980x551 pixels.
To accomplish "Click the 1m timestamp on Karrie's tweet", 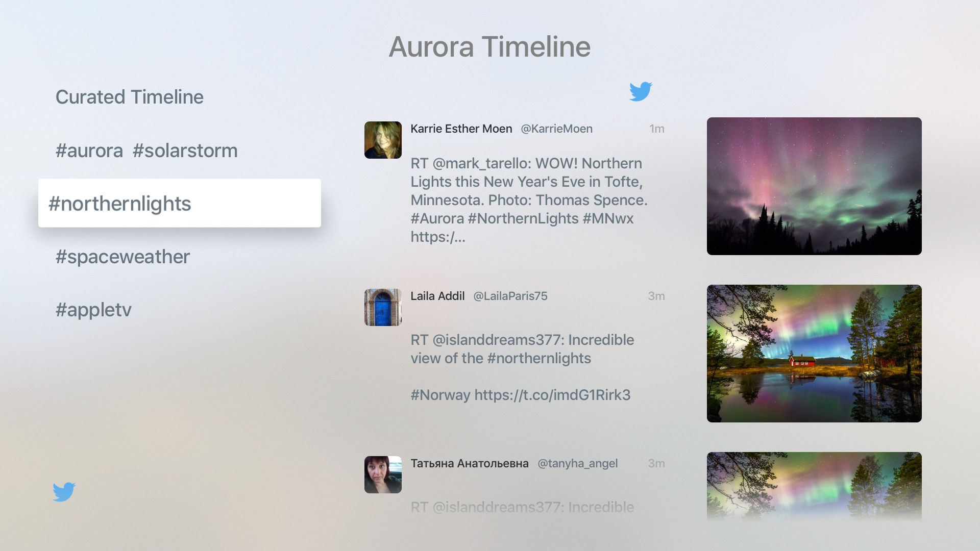I will point(656,129).
